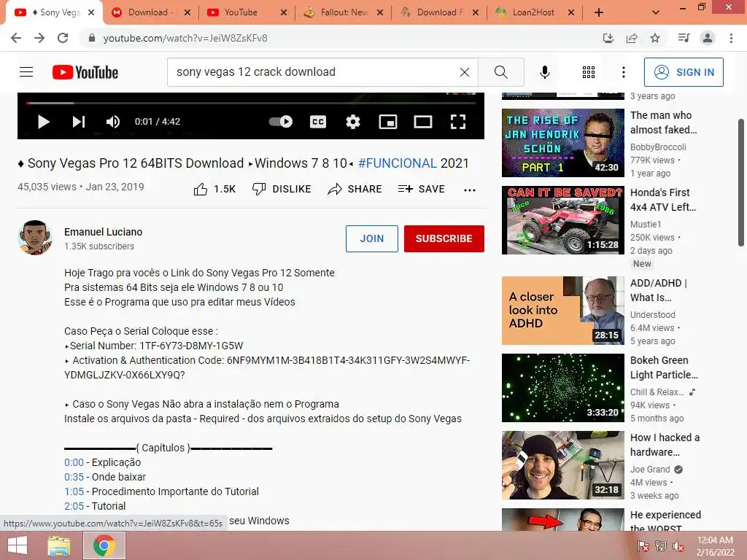
Task: Open File Explorer from taskbar
Action: [59, 545]
